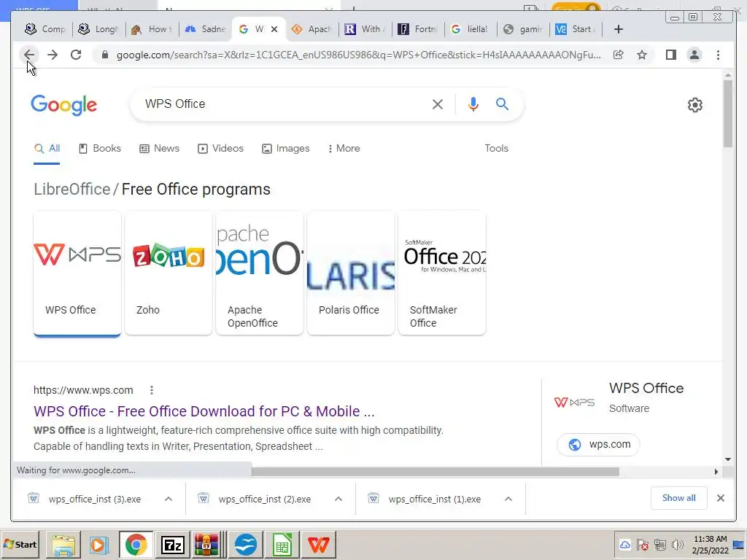Open options dots beside wps.com URL

tap(152, 390)
